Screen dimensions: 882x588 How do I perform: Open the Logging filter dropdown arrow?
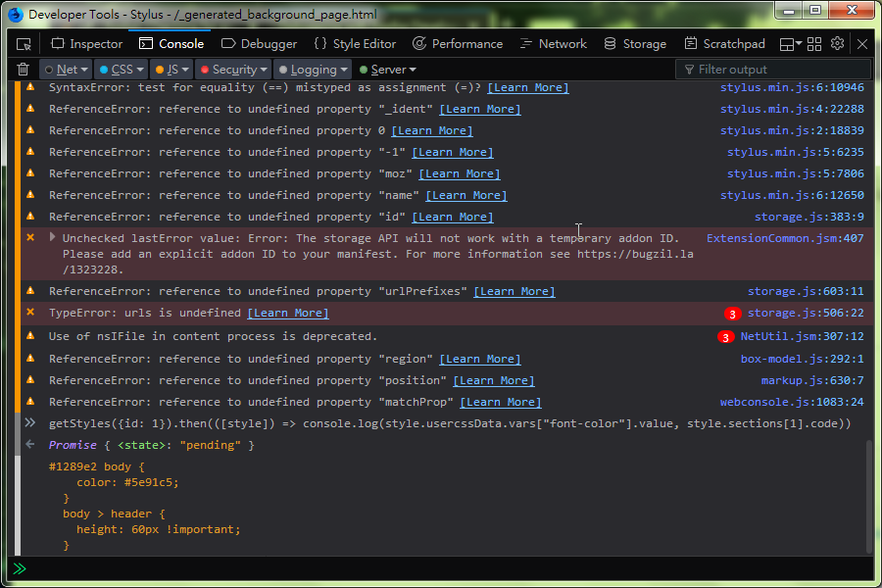[x=344, y=70]
